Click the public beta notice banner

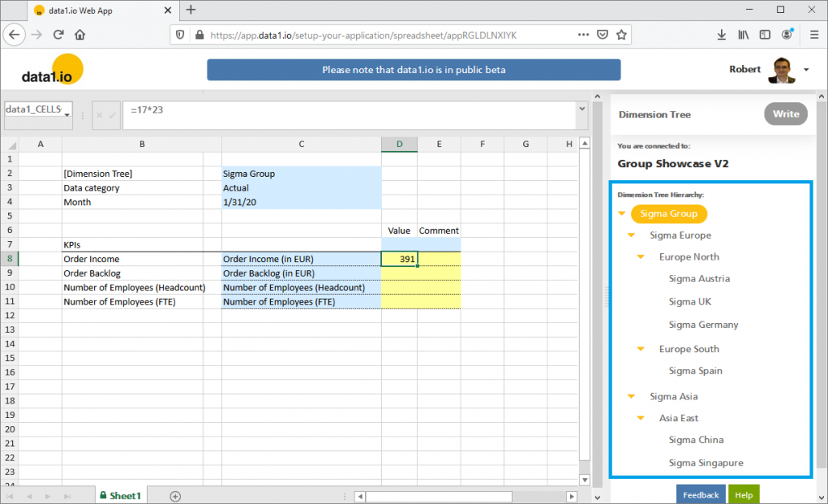click(413, 70)
